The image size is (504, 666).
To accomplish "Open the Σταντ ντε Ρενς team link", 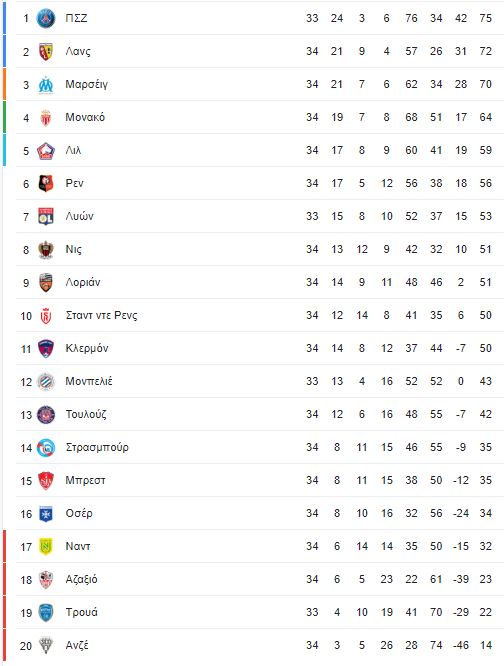I will click(x=101, y=316).
